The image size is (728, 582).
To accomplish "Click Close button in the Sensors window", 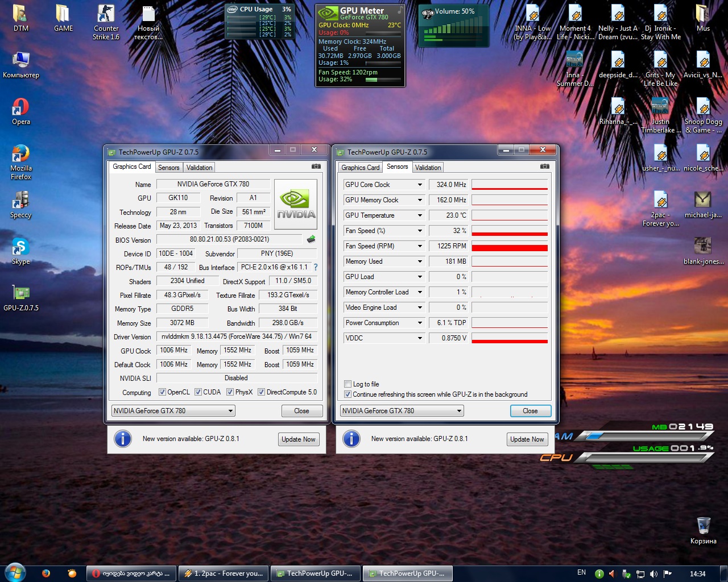I will [x=530, y=411].
